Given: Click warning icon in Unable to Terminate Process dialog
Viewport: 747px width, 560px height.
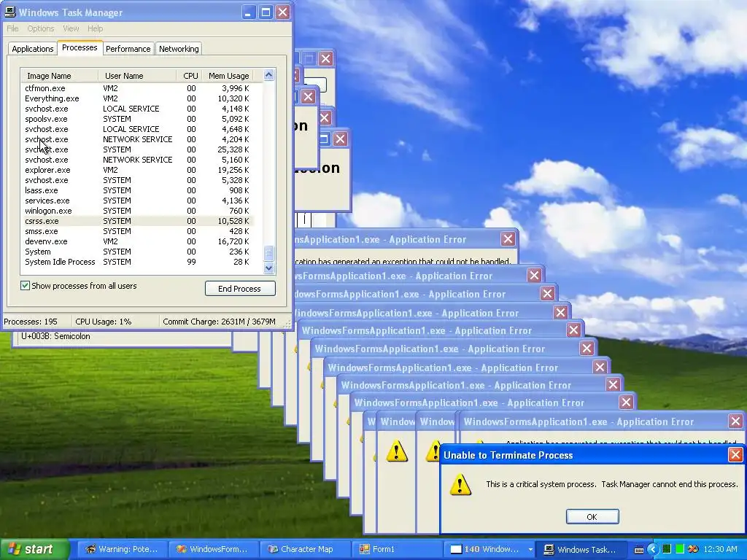Looking at the screenshot, I should coord(460,484).
